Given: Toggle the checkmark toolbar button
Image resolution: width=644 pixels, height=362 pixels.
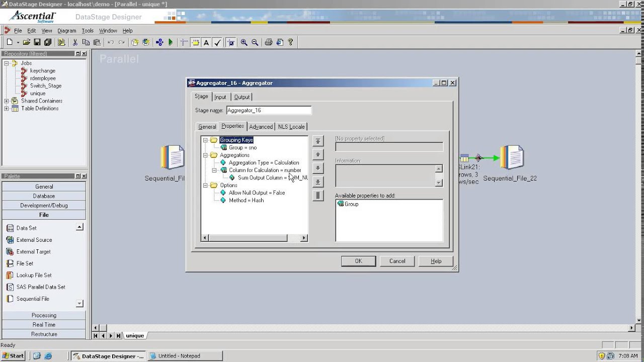Looking at the screenshot, I should tap(217, 43).
